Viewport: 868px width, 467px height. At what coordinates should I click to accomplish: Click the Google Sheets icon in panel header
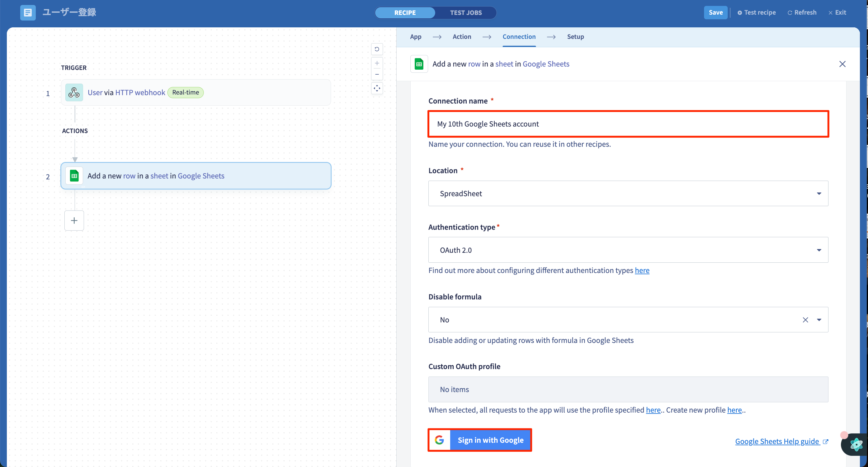pyautogui.click(x=419, y=64)
